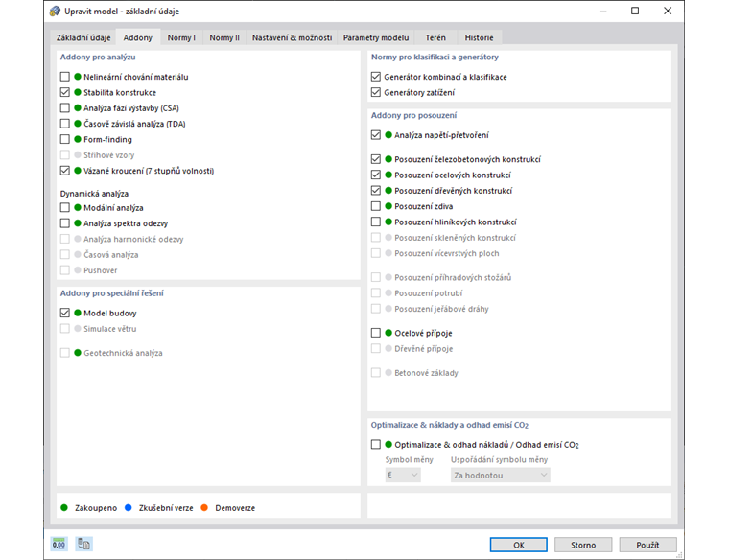Screen dimensions: 729x560
Task: Uncheck Analýza napětí-přetvoření checkbox
Action: tap(376, 135)
